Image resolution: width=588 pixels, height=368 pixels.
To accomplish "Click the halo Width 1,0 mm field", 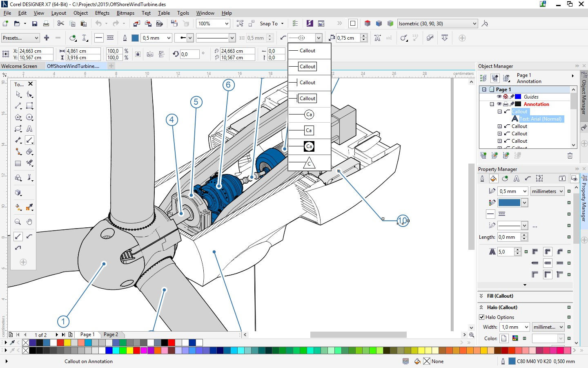I will tap(514, 327).
